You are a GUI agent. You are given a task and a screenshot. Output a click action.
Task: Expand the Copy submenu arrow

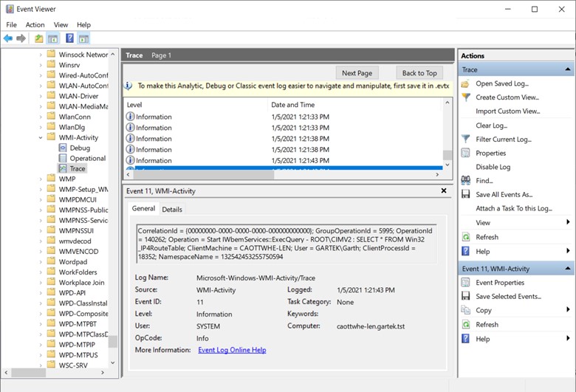[568, 311]
